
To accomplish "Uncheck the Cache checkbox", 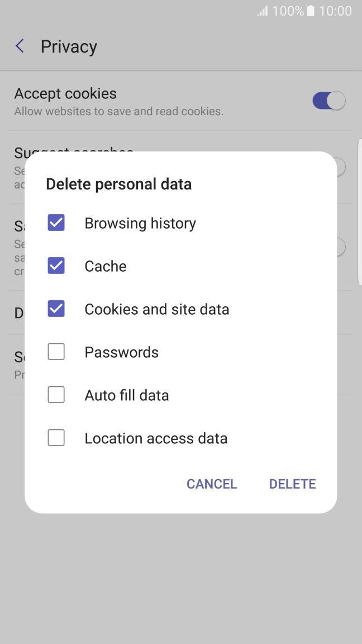I will pyautogui.click(x=56, y=266).
